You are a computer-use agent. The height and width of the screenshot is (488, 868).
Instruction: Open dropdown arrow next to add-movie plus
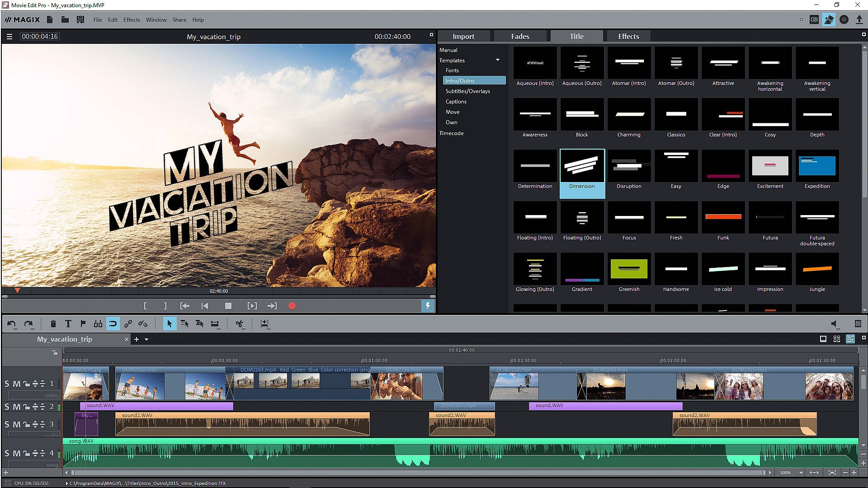tap(146, 339)
